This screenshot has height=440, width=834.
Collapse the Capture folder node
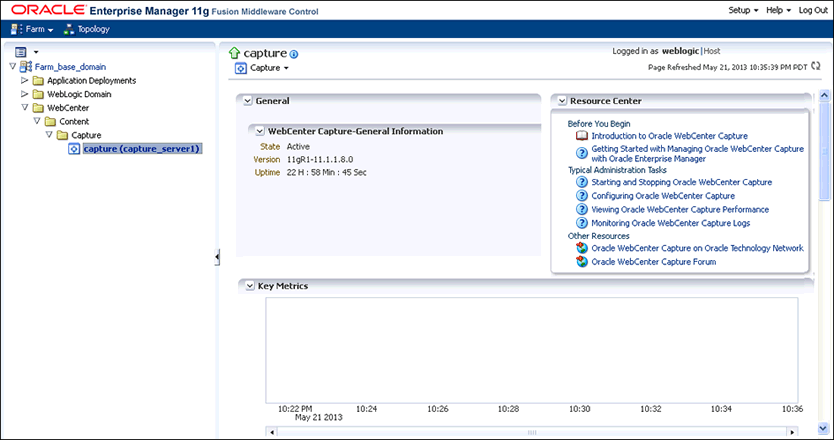point(49,135)
